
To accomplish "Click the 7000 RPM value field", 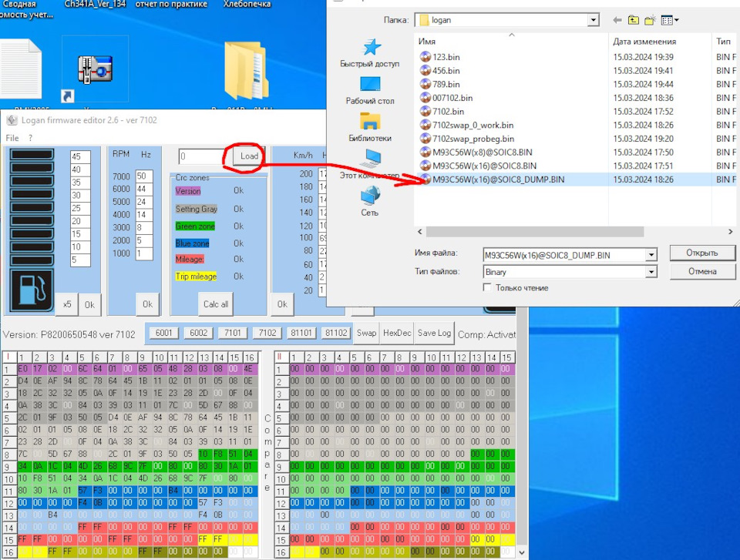I will coord(143,176).
